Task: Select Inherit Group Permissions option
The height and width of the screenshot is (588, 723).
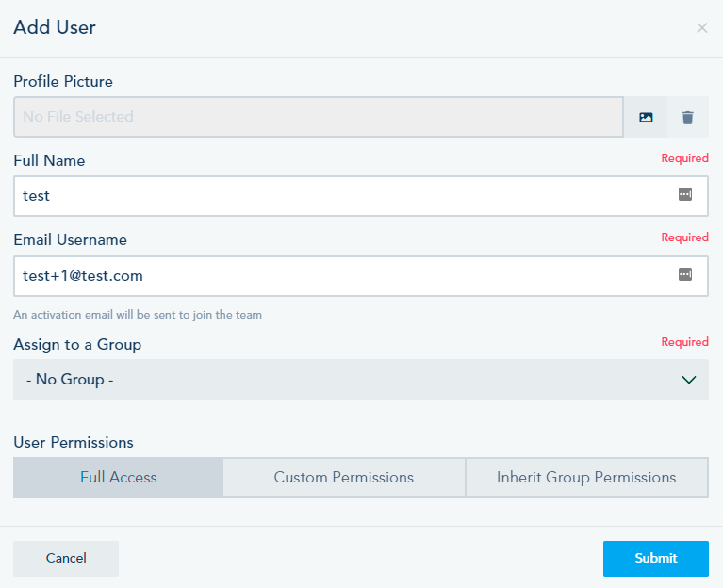Action: (x=586, y=477)
